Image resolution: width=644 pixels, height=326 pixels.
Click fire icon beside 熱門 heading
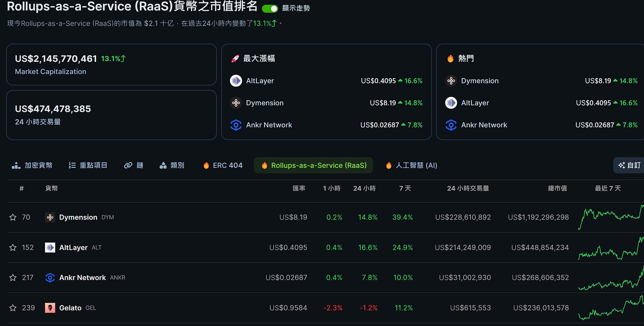[x=450, y=58]
